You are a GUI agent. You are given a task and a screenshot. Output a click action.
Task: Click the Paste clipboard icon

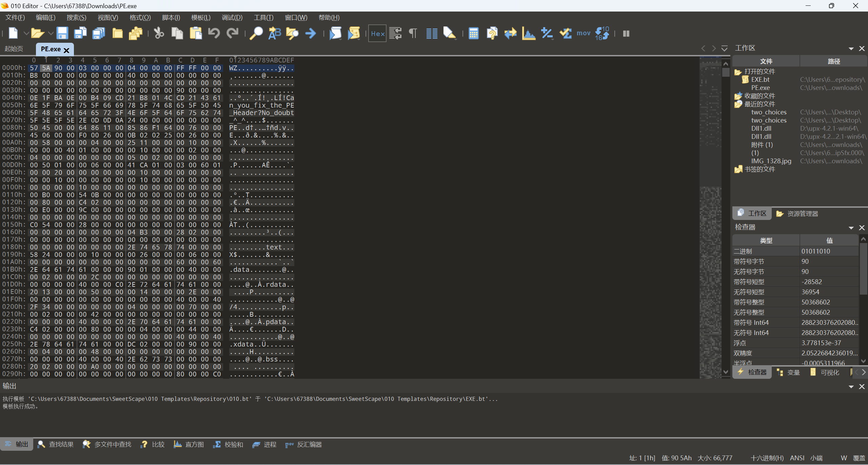(x=196, y=33)
